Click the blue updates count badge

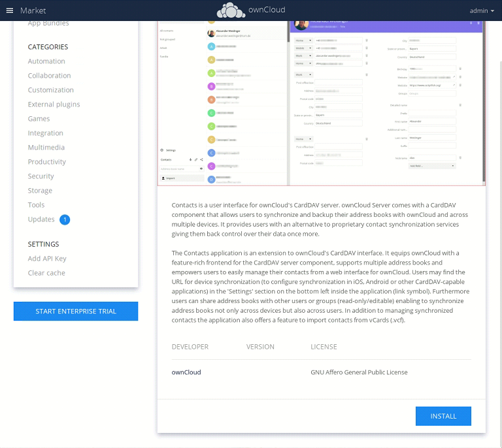point(65,219)
